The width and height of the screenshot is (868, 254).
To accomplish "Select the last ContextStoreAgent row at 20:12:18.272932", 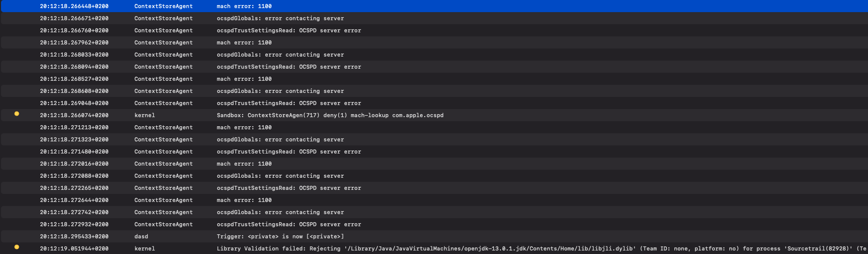I will pyautogui.click(x=434, y=224).
